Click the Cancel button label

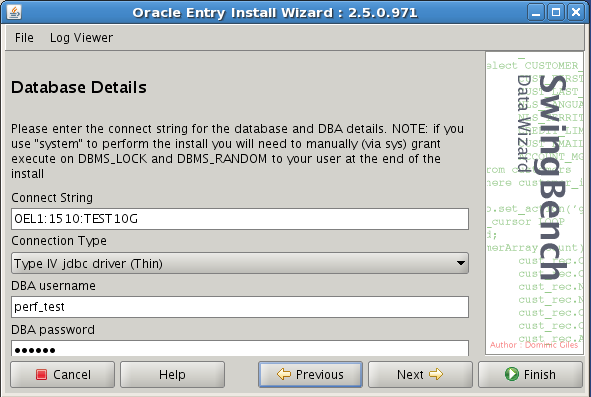[x=72, y=374]
